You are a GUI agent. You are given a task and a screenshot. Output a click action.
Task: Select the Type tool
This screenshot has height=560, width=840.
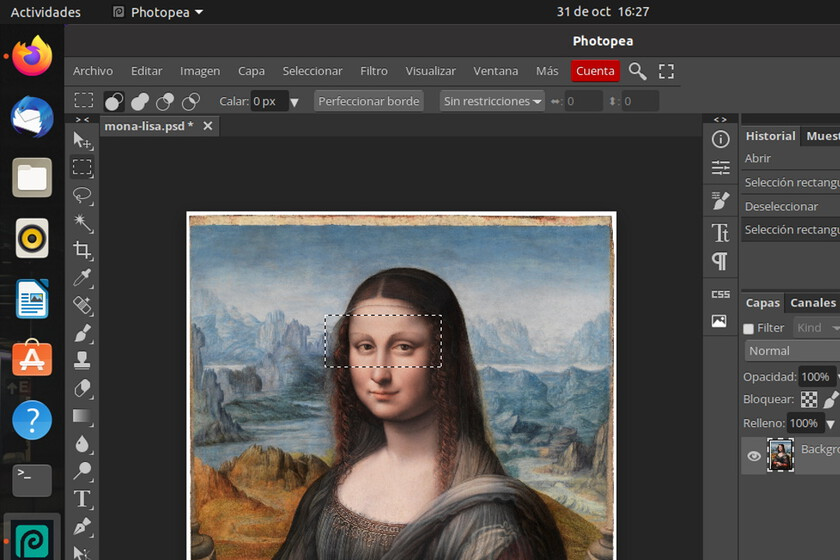[83, 498]
